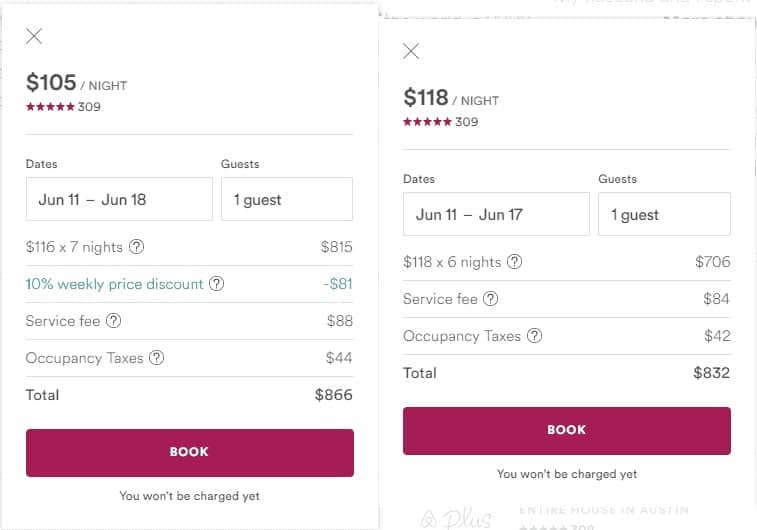The height and width of the screenshot is (530, 757).
Task: Click the Plus logo below the right panel
Action: pyautogui.click(x=456, y=518)
